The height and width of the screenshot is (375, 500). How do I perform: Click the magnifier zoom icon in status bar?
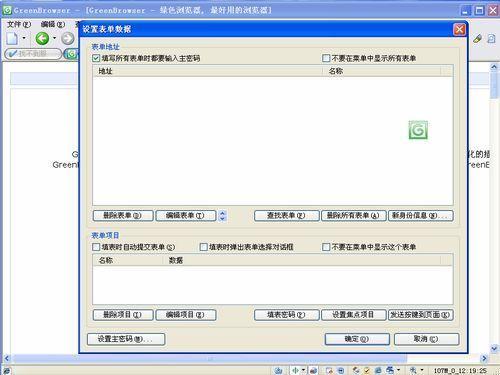pyautogui.click(x=413, y=370)
